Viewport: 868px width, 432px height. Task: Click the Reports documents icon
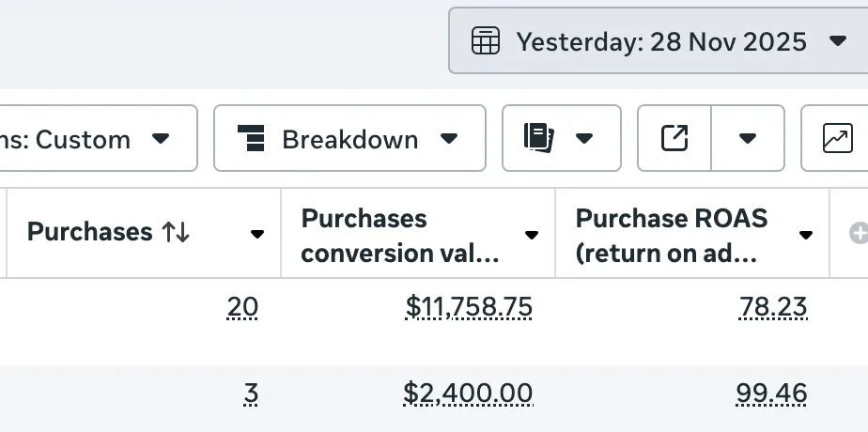tap(539, 139)
